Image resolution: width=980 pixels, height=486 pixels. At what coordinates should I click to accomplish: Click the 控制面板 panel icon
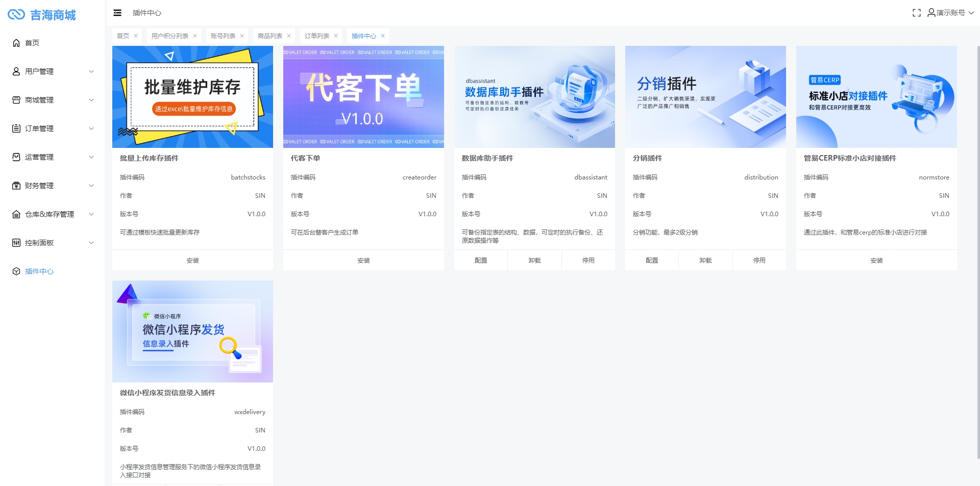pyautogui.click(x=16, y=243)
